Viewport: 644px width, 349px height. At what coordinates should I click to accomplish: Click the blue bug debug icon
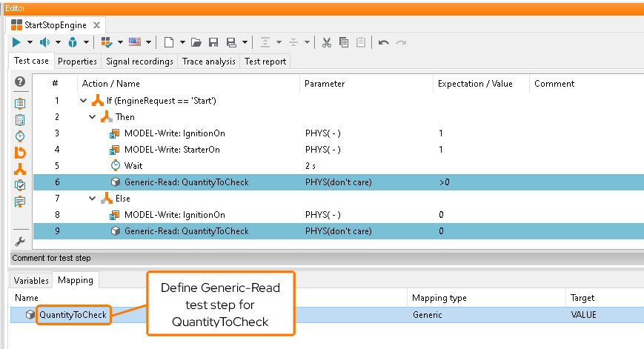73,42
